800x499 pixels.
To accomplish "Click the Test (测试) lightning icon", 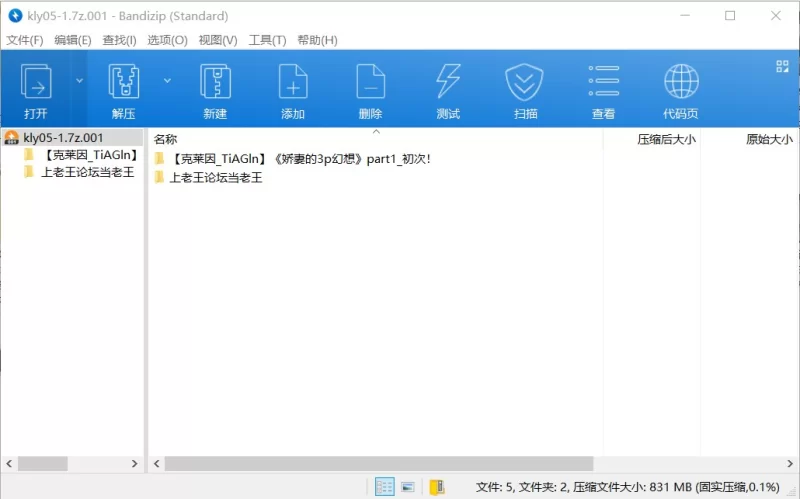I will [x=448, y=82].
